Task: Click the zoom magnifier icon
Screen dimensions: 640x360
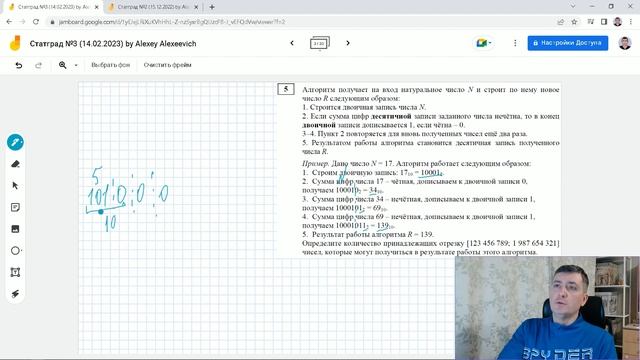Action: pos(62,65)
